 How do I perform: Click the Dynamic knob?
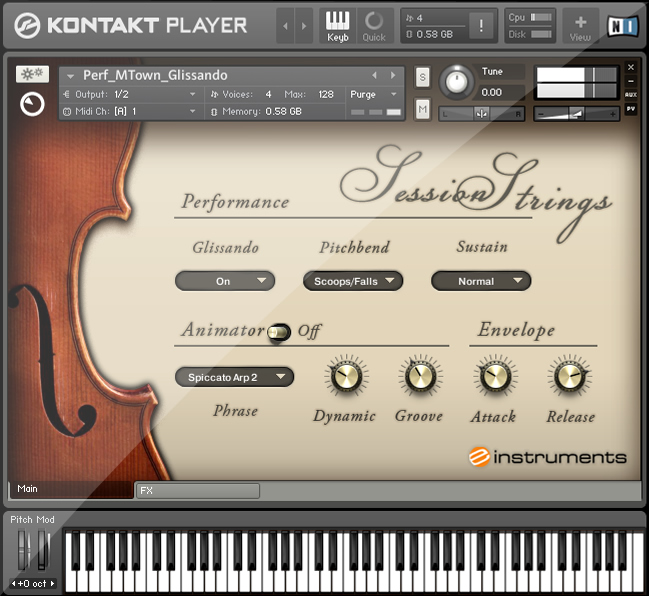click(346, 377)
